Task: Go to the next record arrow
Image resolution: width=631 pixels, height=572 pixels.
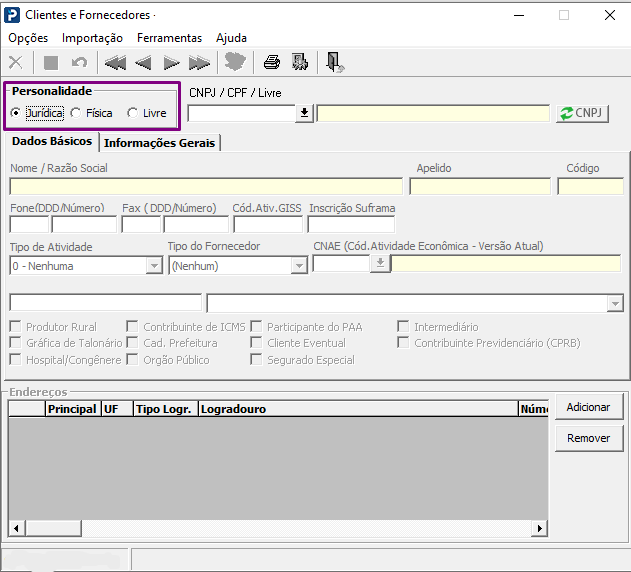Action: point(171,63)
